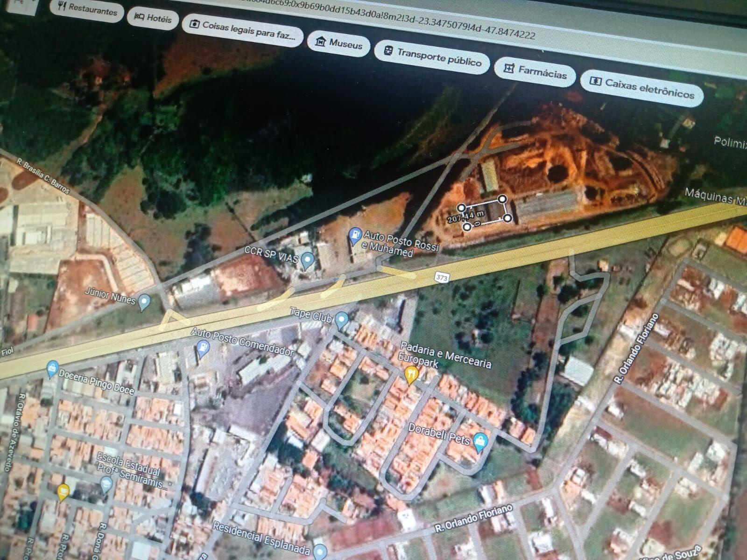Image resolution: width=747 pixels, height=560 pixels.
Task: Click horizontal R. Orlando Floriano street label
Action: click(x=473, y=518)
